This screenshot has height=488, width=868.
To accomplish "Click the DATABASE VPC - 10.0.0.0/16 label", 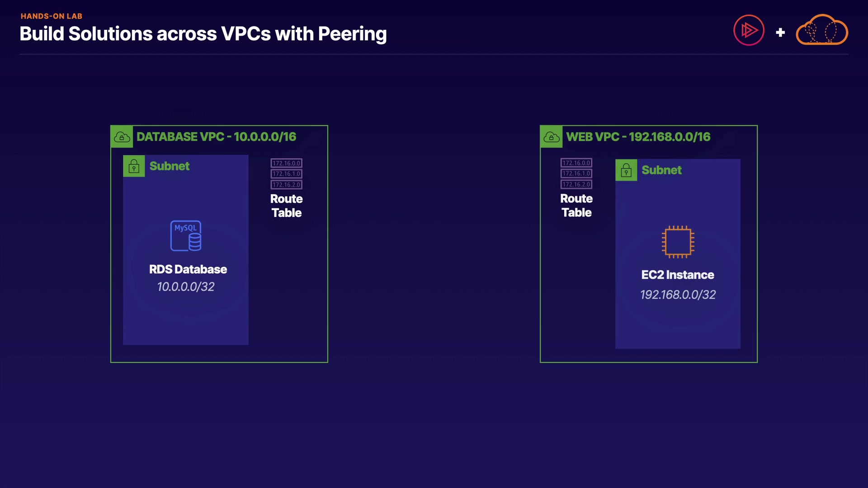I will click(x=216, y=137).
